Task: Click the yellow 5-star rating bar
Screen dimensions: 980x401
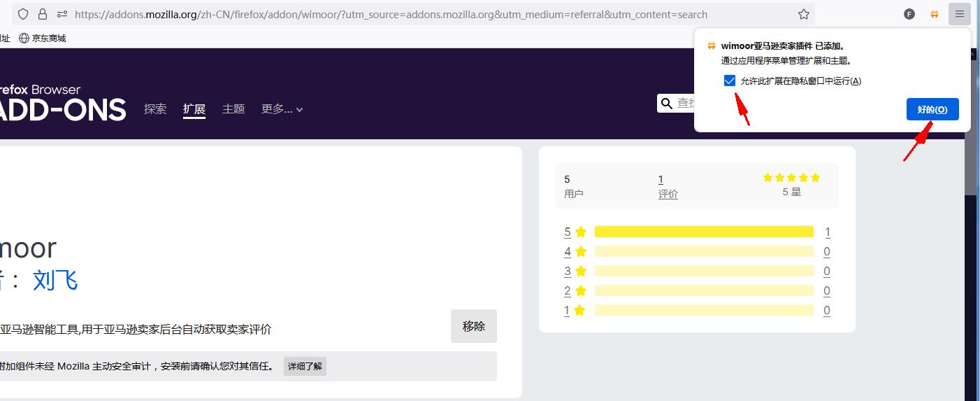Action: tap(704, 232)
